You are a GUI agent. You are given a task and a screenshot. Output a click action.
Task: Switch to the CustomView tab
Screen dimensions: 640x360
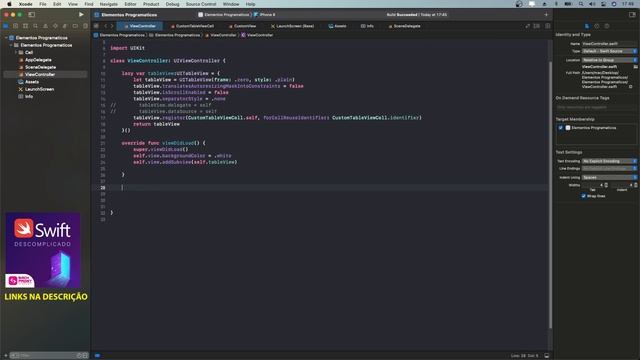242,26
